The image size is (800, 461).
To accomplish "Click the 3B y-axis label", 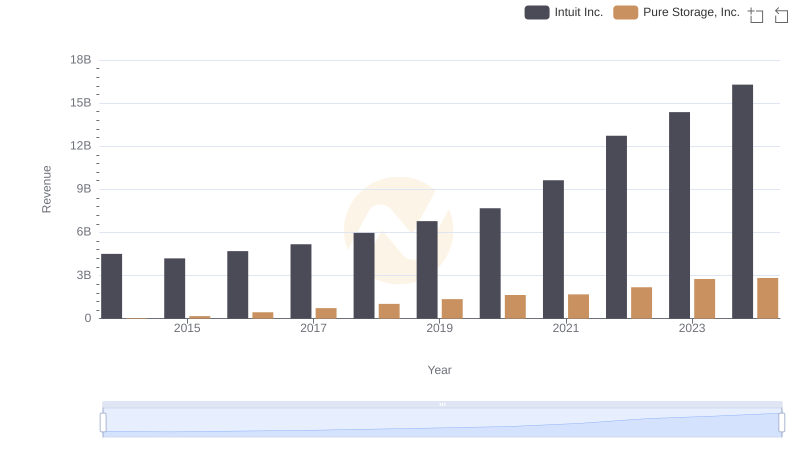I will 84,275.
